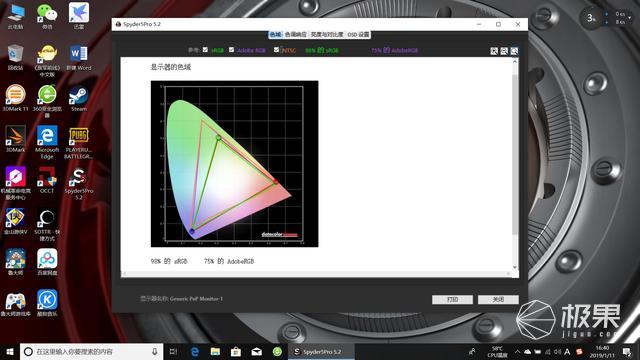640x360 pixels.
Task: Launch the 360 secure browser shortcut
Action: click(x=47, y=101)
